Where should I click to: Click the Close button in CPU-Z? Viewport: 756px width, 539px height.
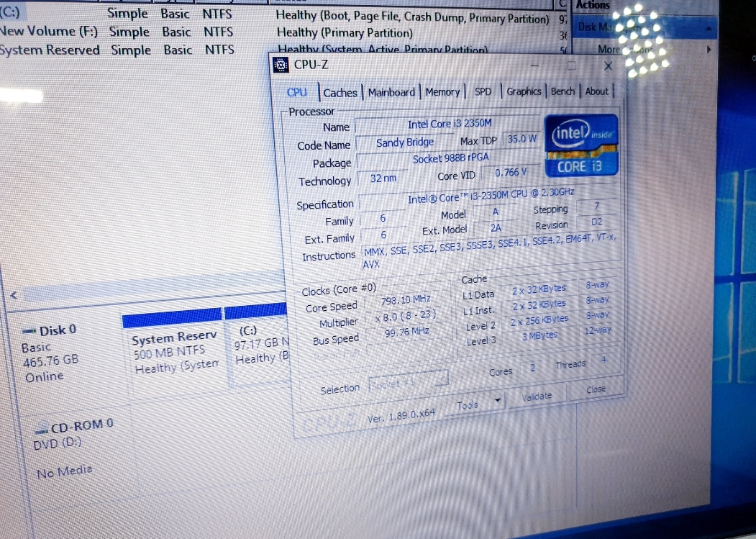[x=596, y=389]
